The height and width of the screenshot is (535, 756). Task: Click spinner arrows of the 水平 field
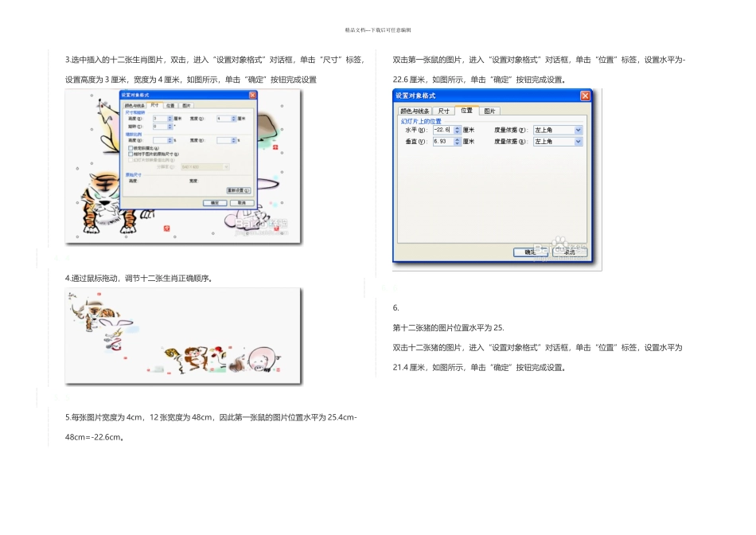(458, 130)
